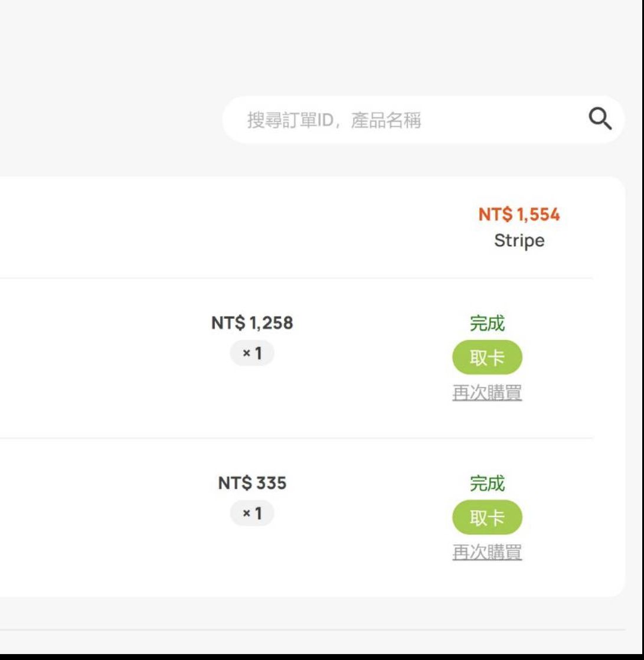This screenshot has height=660, width=644.
Task: Click the horizontal rule below the order card
Action: (295, 630)
